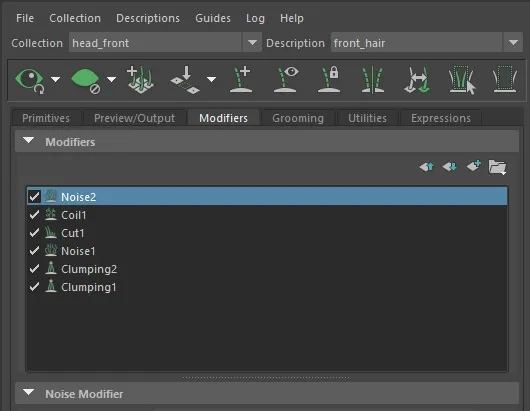
Task: Select the Coil1 modifier name
Action: pos(74,215)
